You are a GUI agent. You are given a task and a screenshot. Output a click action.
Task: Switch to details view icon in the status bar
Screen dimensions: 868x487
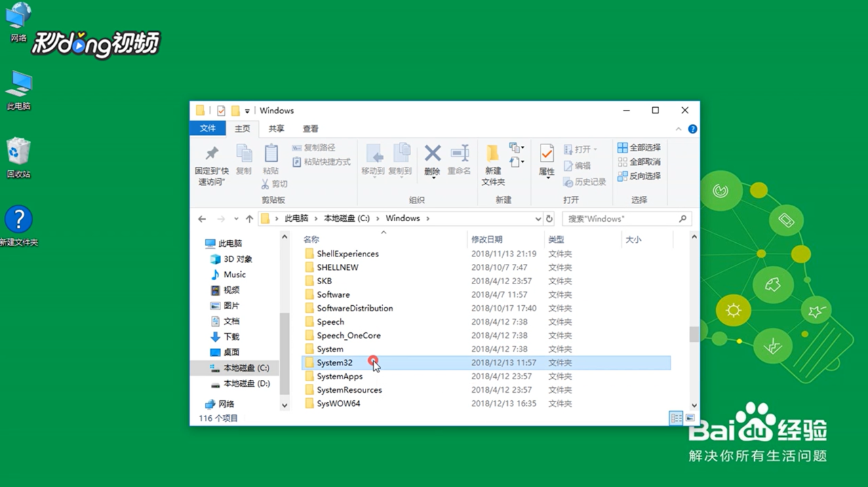[x=676, y=418]
